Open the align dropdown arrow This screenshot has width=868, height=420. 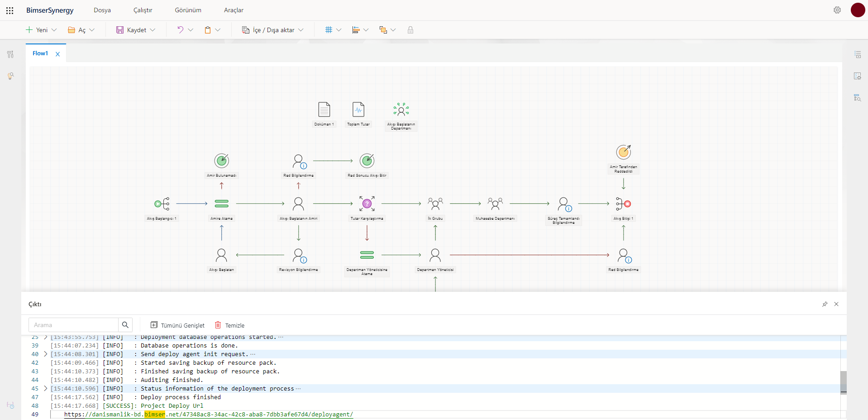[366, 30]
